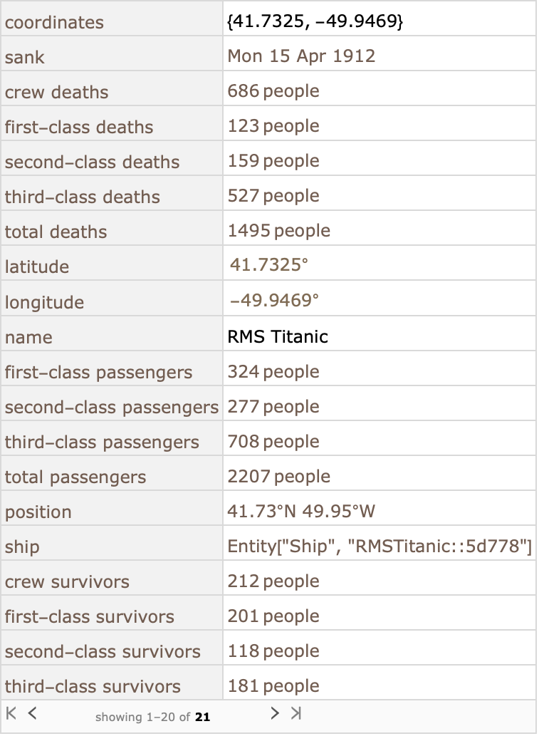The height and width of the screenshot is (756, 539).
Task: Select the '−49.9469°' longitude value
Action: pos(274,300)
